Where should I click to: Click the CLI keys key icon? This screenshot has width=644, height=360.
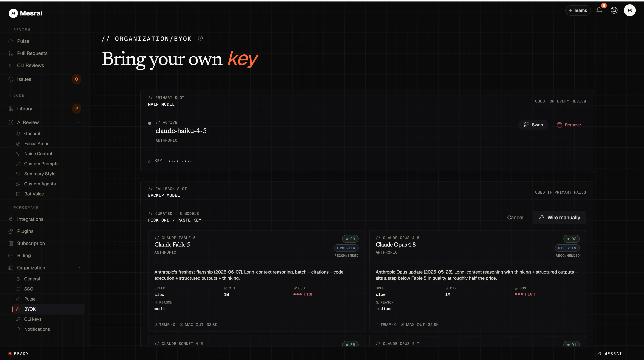[18, 319]
